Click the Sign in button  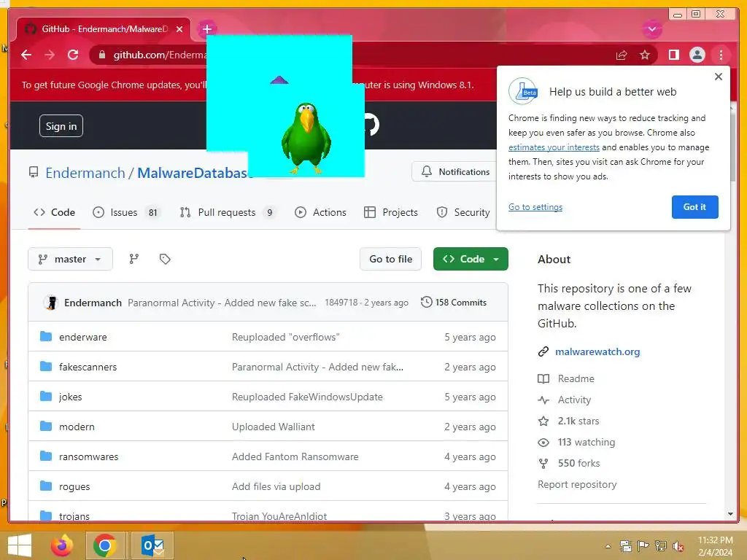61,126
